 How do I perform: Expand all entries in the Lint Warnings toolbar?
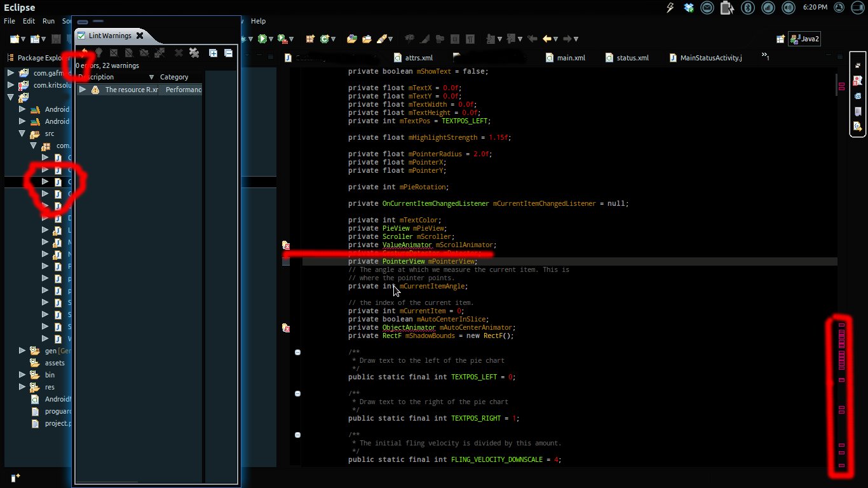click(x=213, y=53)
